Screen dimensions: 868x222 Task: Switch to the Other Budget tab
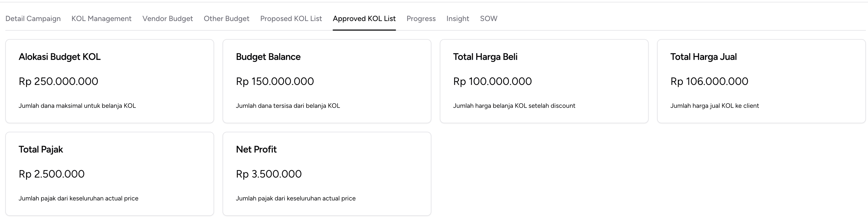226,19
